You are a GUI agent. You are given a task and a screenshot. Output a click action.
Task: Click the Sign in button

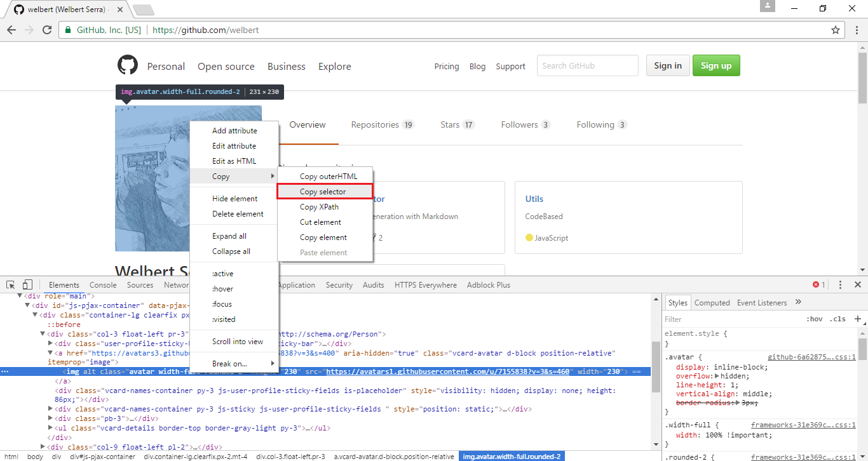pos(668,65)
